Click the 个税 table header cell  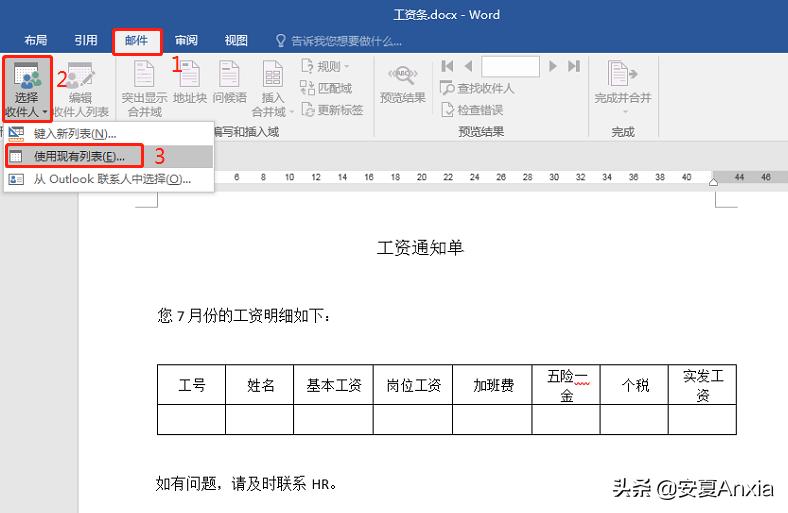pos(634,385)
